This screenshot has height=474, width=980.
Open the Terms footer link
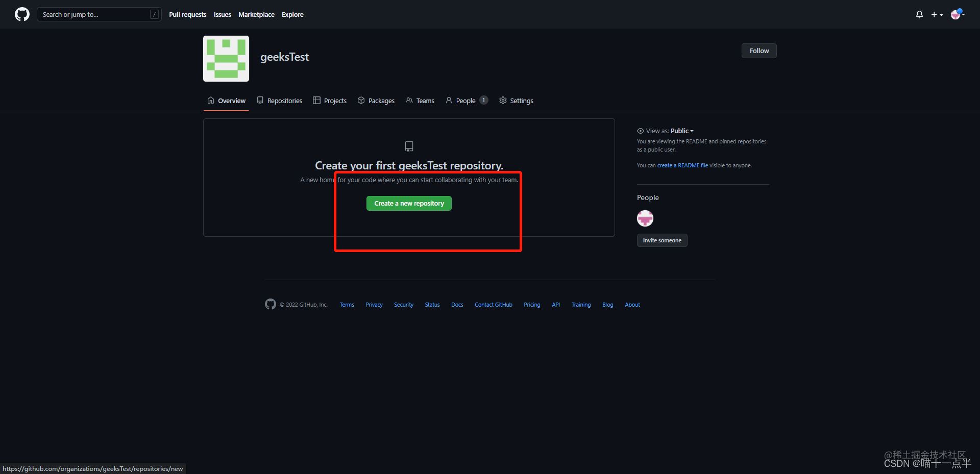(347, 305)
